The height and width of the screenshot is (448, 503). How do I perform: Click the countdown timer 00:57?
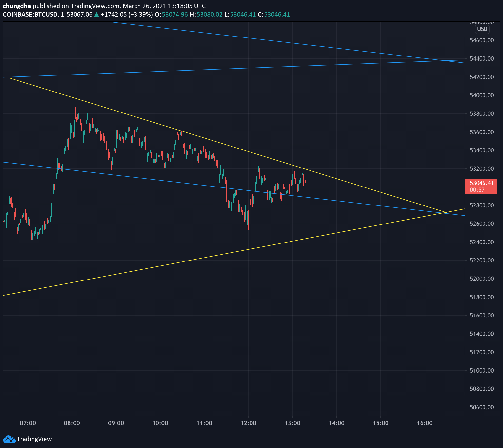[x=477, y=190]
